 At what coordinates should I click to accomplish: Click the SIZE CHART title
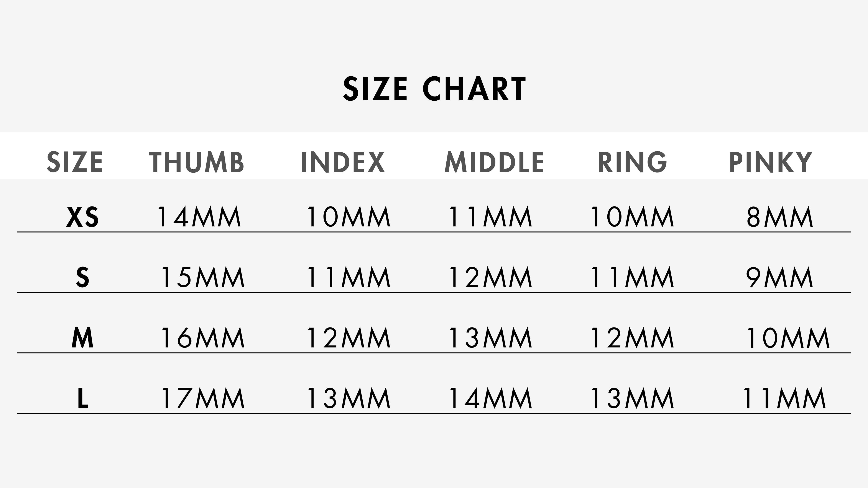click(434, 88)
